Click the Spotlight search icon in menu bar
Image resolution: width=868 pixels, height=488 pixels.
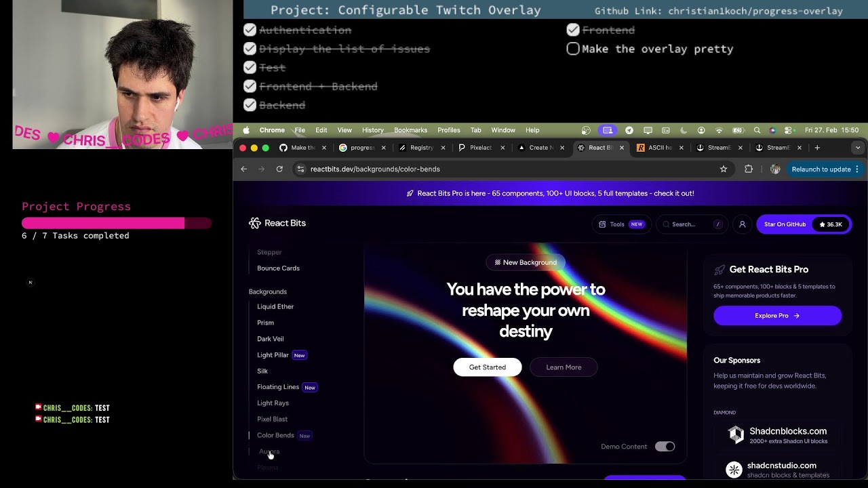[757, 130]
